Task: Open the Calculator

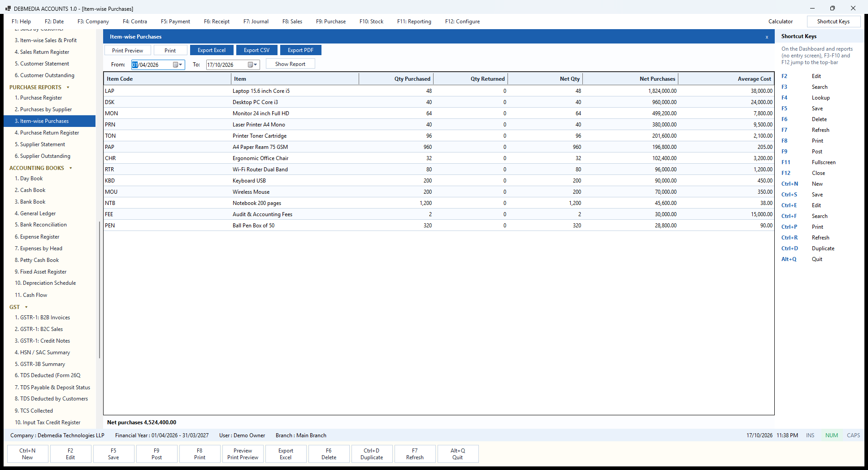Action: pos(781,22)
